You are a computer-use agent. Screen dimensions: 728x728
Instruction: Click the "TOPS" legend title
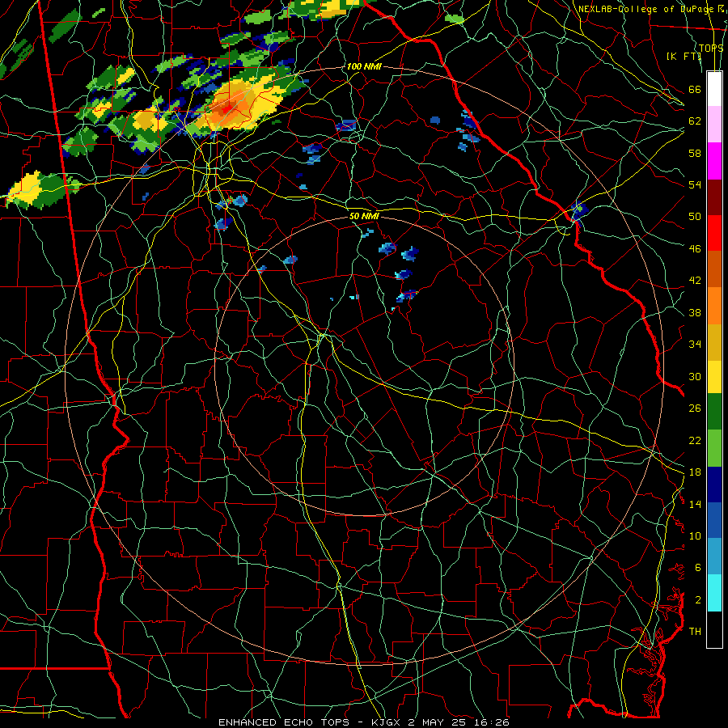(x=711, y=48)
